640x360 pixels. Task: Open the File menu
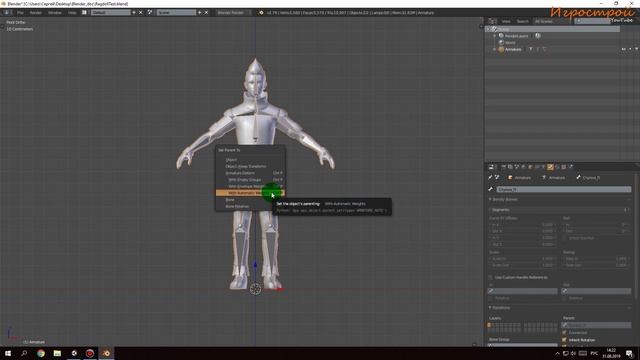20,13
